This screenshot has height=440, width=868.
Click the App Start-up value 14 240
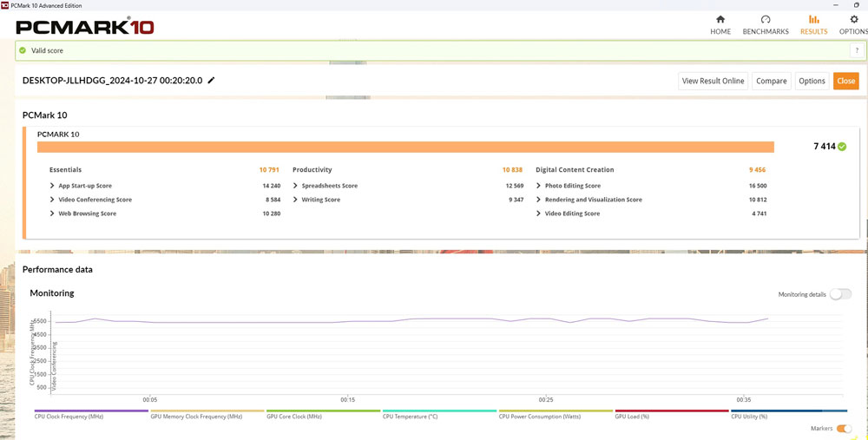click(271, 186)
